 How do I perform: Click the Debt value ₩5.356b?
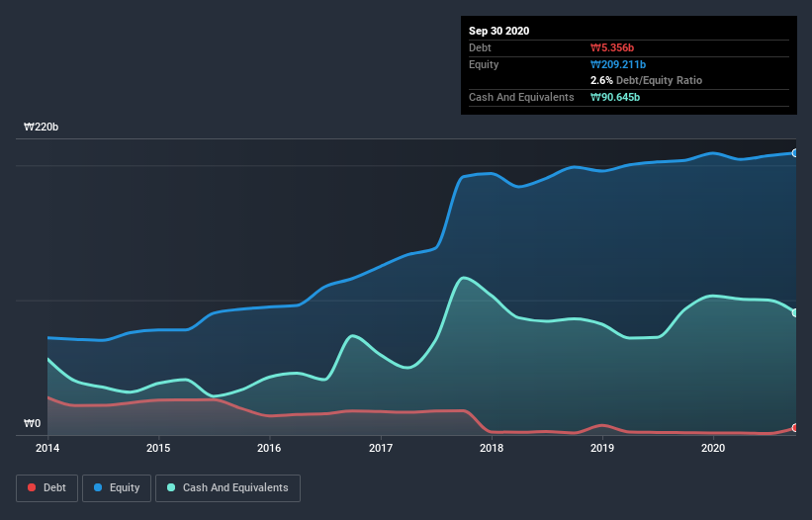click(x=612, y=47)
